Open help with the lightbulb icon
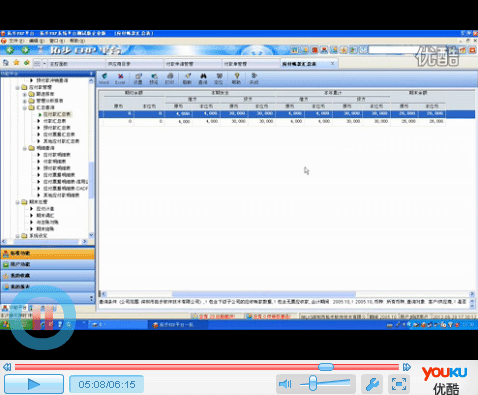Image resolution: width=478 pixels, height=395 pixels. (236, 79)
